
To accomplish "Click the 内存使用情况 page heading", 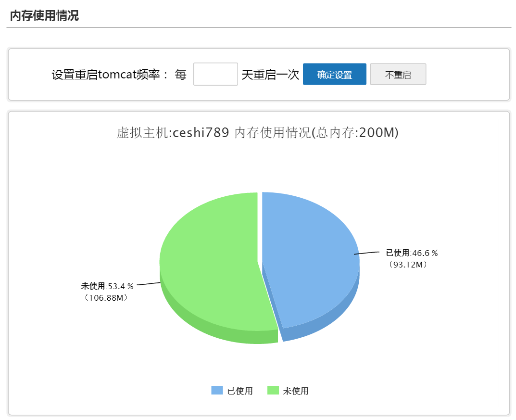I will click(x=44, y=15).
